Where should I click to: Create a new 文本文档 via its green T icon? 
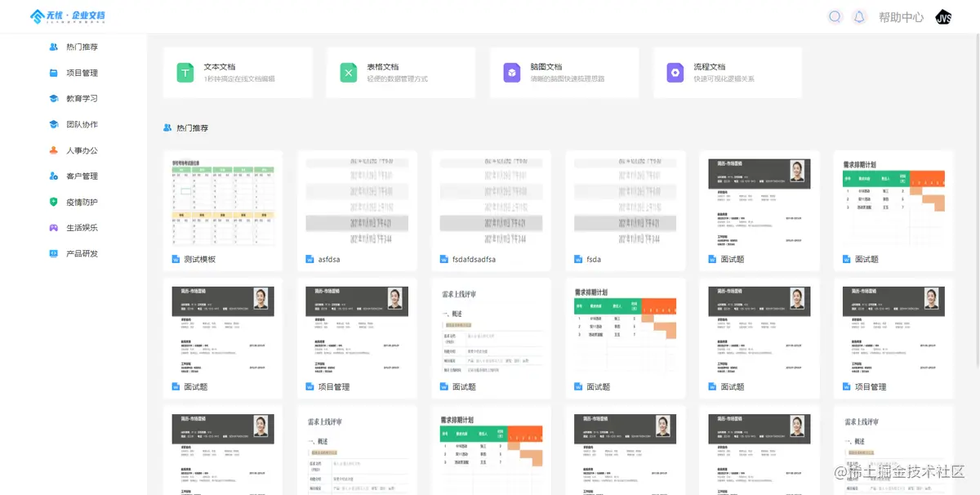[185, 73]
